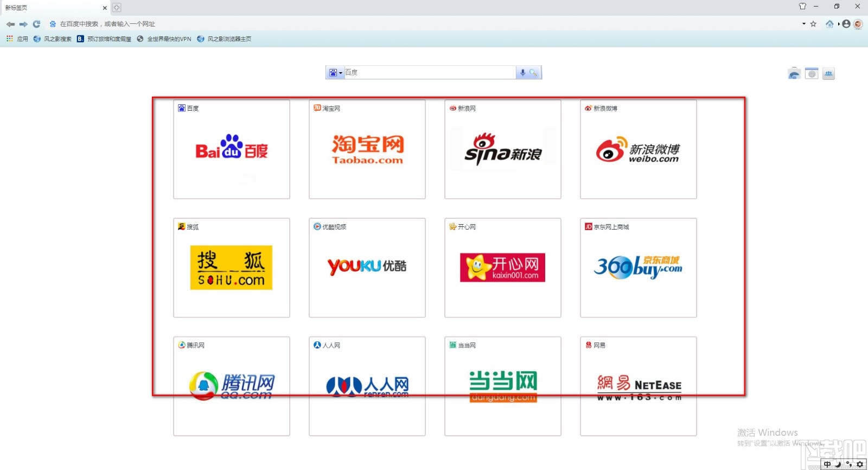The image size is (868, 470).
Task: Open the address bar history dropdown arrow
Action: (804, 24)
